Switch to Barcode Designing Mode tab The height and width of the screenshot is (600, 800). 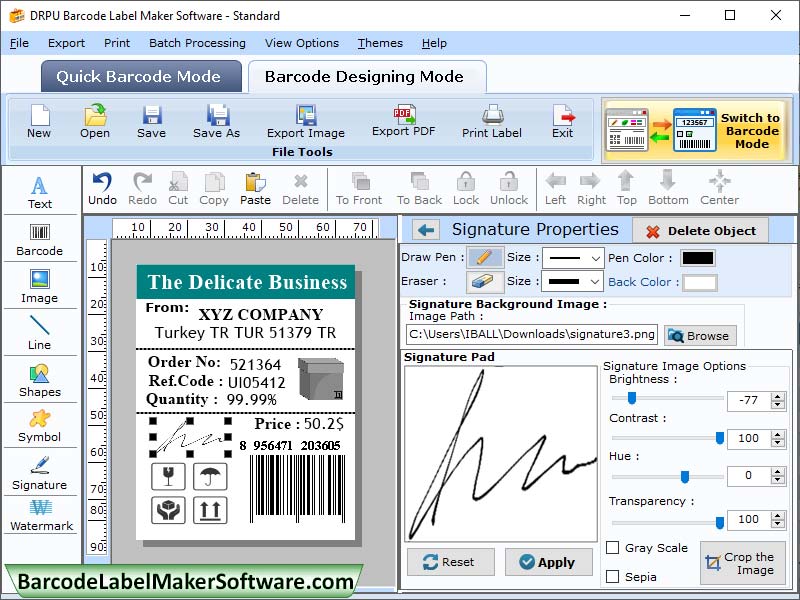coord(367,77)
